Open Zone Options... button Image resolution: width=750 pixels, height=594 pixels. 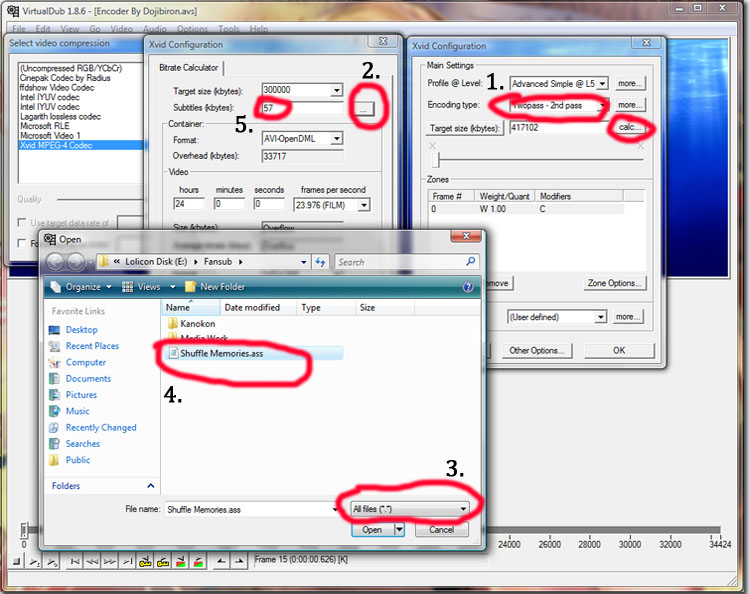(614, 283)
